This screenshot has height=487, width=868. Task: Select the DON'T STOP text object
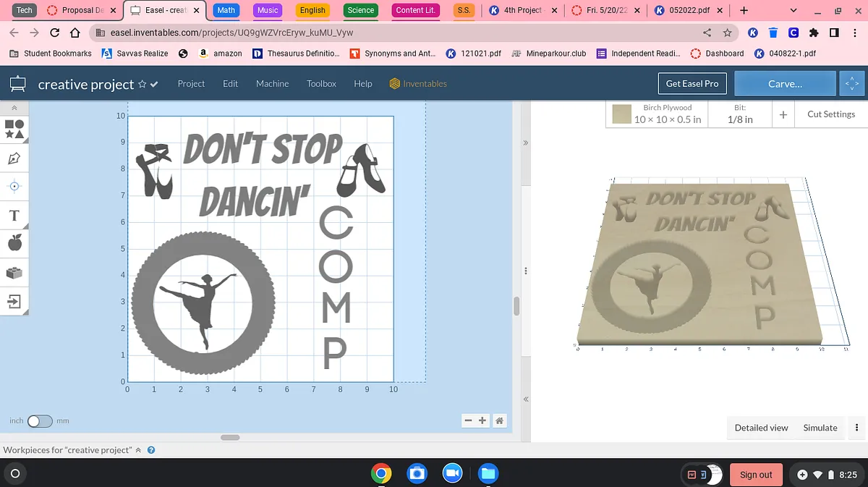tap(262, 150)
